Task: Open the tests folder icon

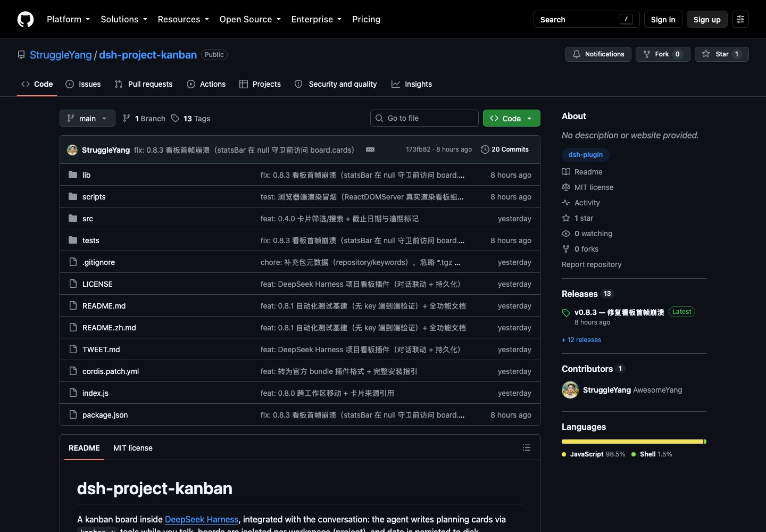Action: pyautogui.click(x=73, y=240)
